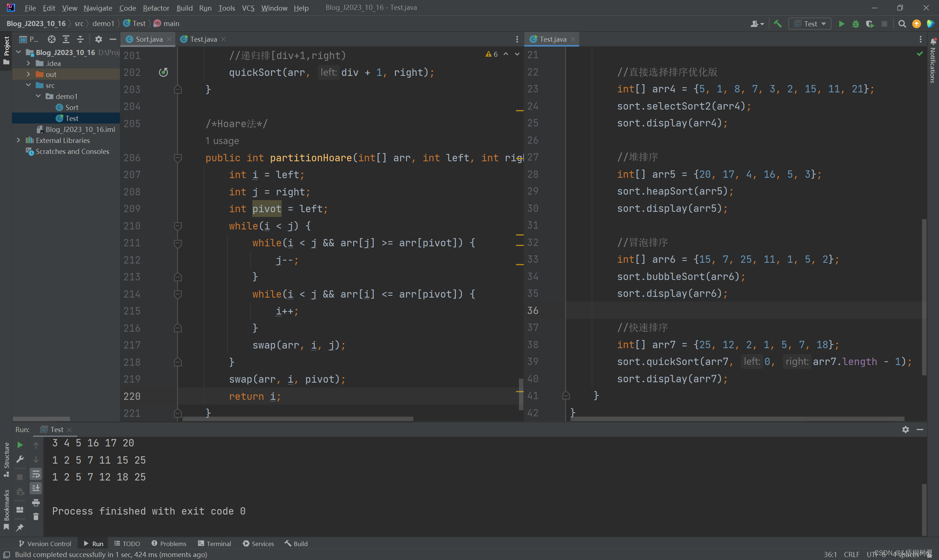This screenshot has width=939, height=560.
Task: Collapse all in Project panel
Action: point(80,39)
